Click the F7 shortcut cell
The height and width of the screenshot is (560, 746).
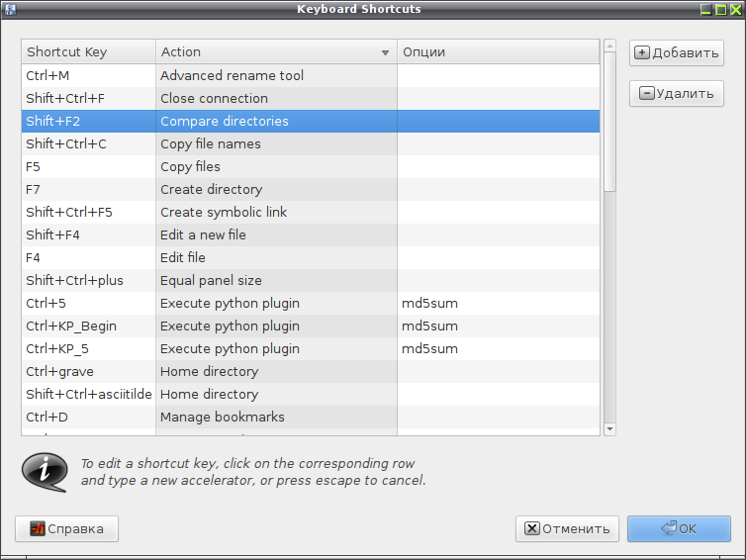88,189
